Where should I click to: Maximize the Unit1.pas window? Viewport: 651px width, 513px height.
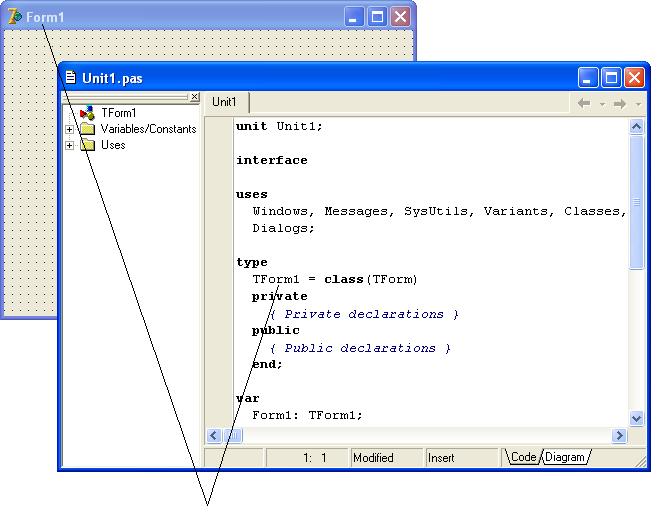pyautogui.click(x=611, y=77)
